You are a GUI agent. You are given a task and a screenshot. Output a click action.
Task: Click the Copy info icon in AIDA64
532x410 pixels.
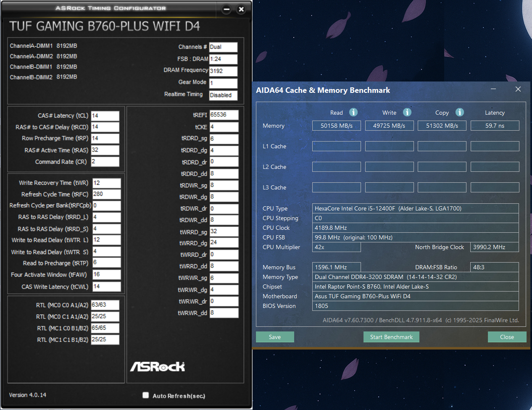tap(460, 112)
